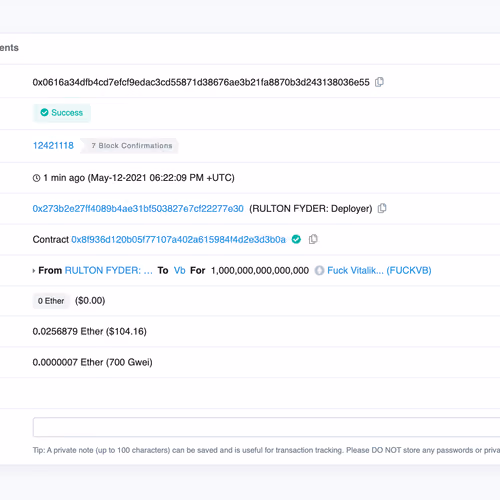Copy the transaction hash to clipboard
Screen dimensions: 500x500
pyautogui.click(x=379, y=82)
